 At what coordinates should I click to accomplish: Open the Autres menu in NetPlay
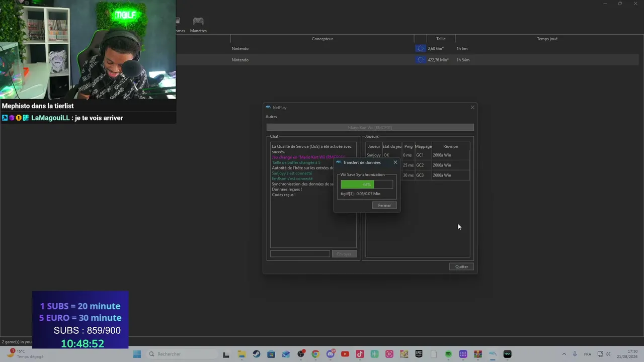[x=271, y=117]
